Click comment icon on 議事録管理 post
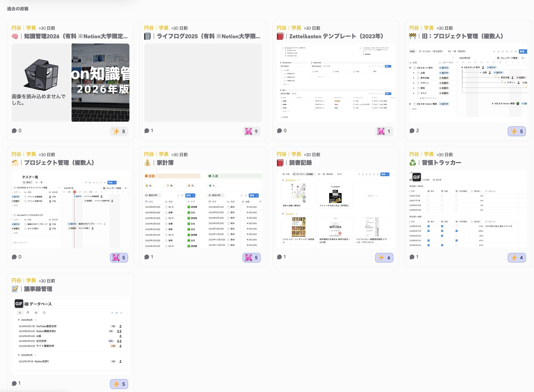The width and height of the screenshot is (534, 392). pos(14,383)
